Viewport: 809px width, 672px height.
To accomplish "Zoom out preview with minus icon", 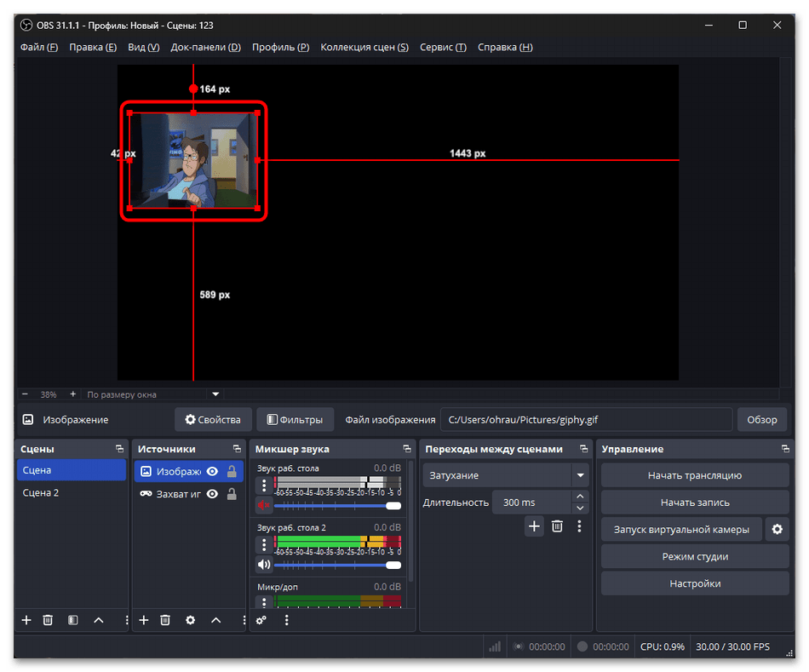I will pos(25,394).
